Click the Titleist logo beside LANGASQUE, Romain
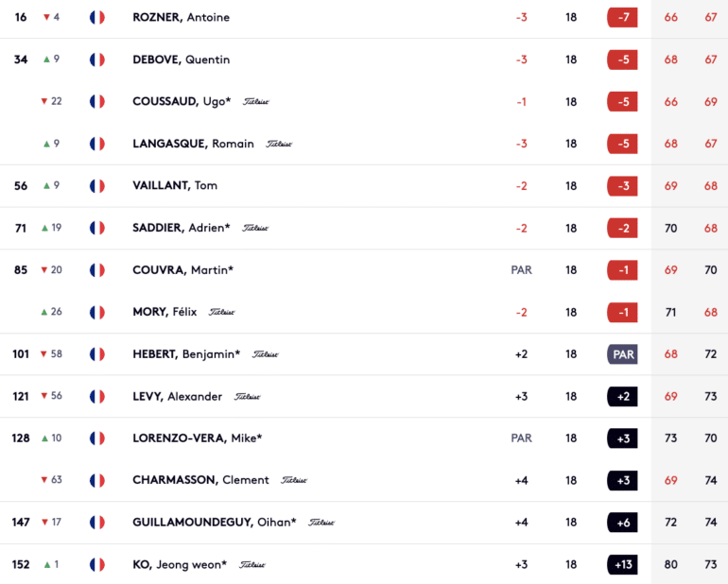Screen dimensions: 728x584 (x=279, y=144)
